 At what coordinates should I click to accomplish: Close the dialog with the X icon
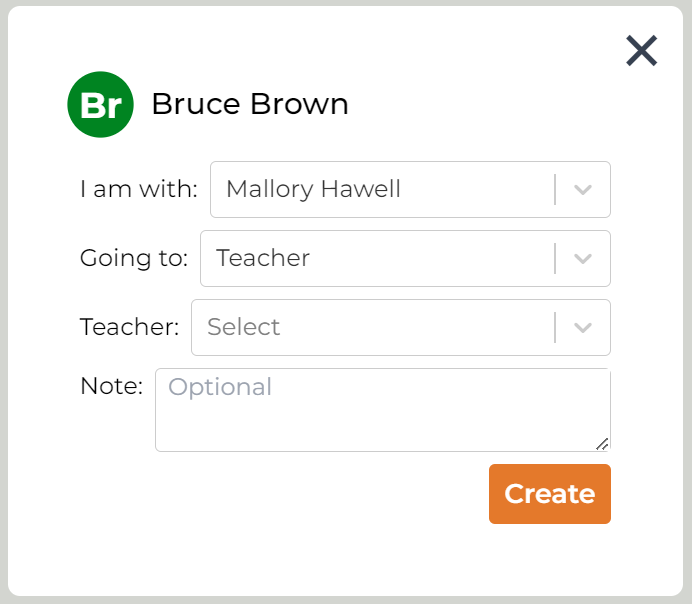click(641, 50)
